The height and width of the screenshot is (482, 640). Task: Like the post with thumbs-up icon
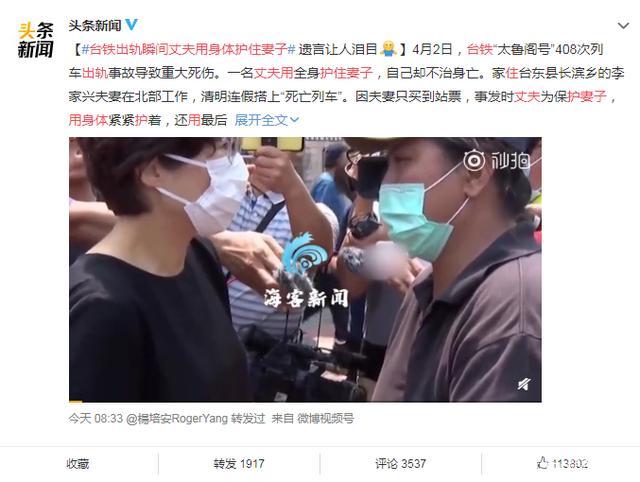[542, 463]
